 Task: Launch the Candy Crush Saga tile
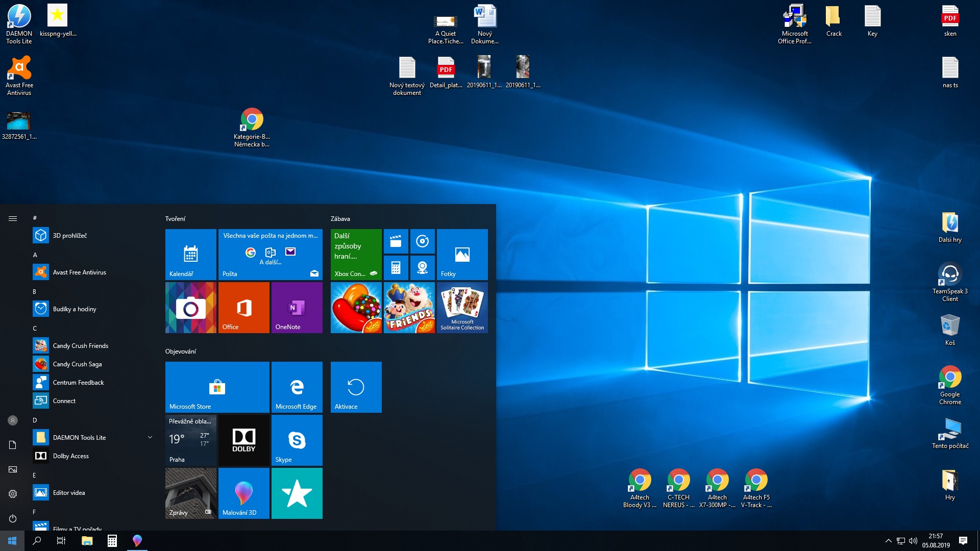click(356, 307)
